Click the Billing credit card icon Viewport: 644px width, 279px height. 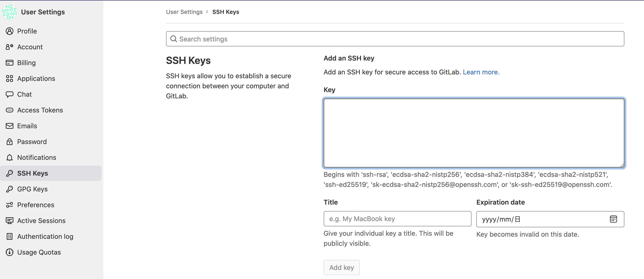tap(10, 62)
